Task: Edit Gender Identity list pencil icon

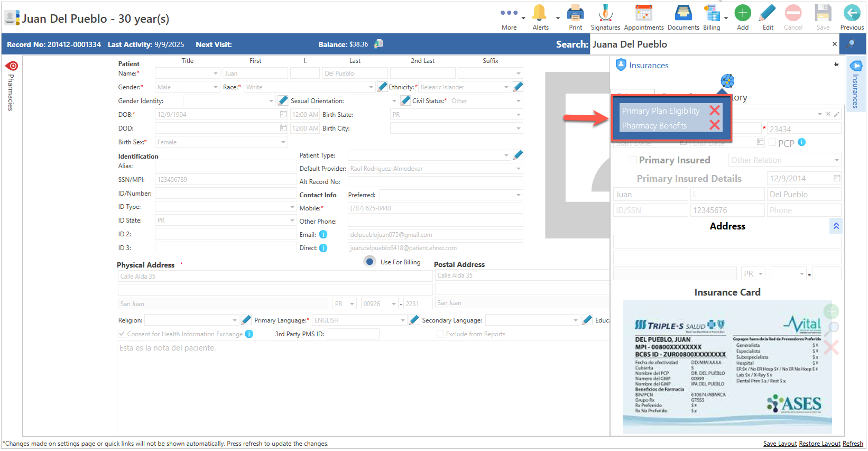Action: coord(283,100)
